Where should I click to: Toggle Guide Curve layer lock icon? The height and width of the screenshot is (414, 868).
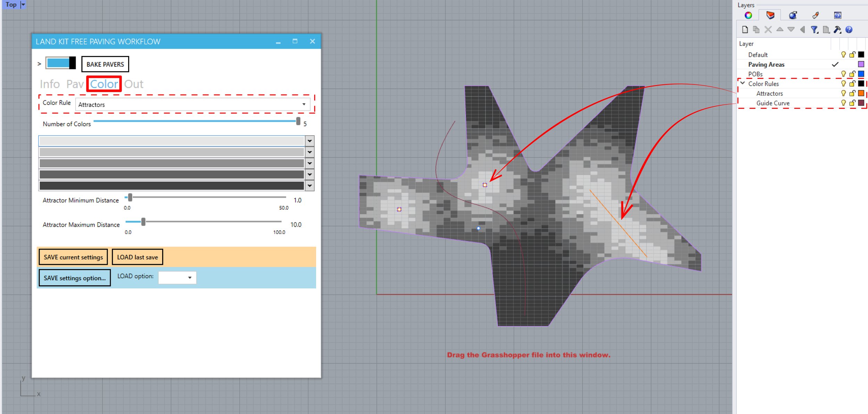(852, 103)
